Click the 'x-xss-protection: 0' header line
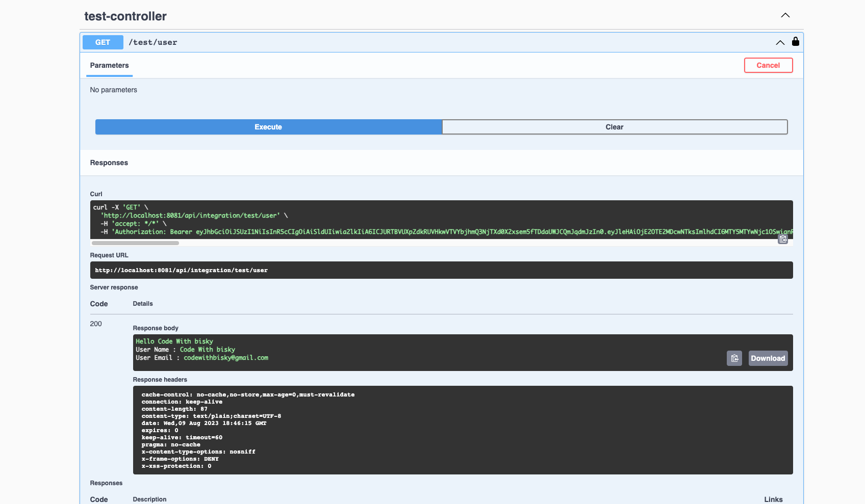865x504 pixels. tap(176, 466)
